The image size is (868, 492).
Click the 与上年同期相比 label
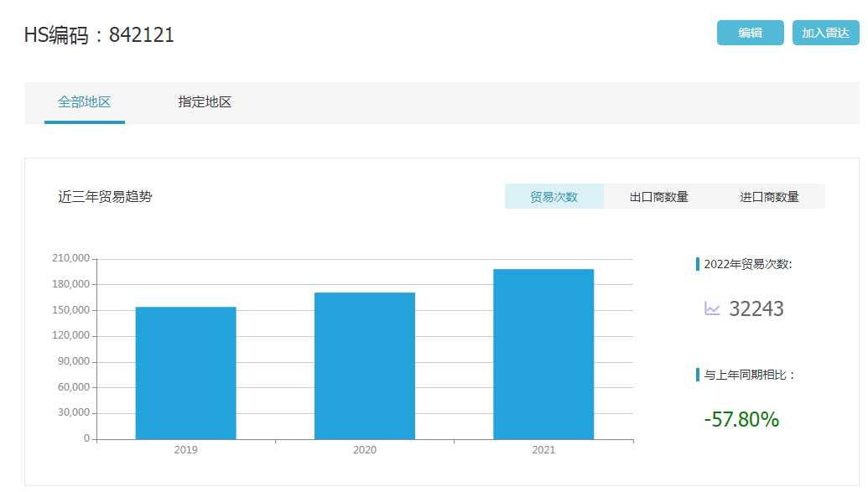pos(749,375)
